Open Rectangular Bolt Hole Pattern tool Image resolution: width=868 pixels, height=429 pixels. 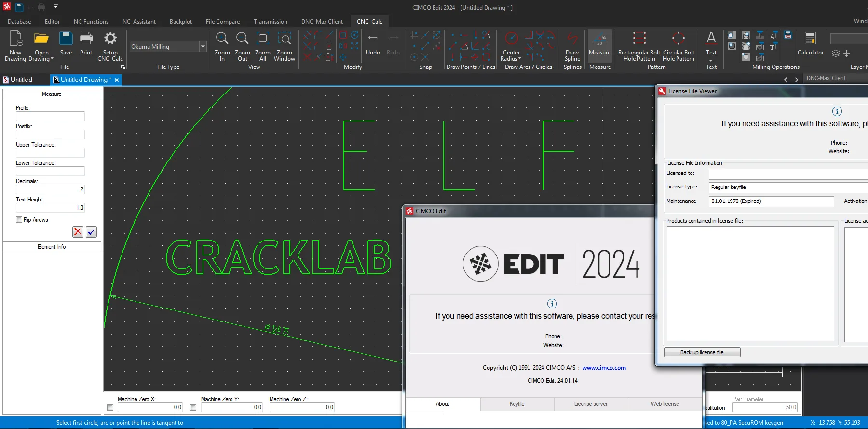(x=639, y=46)
